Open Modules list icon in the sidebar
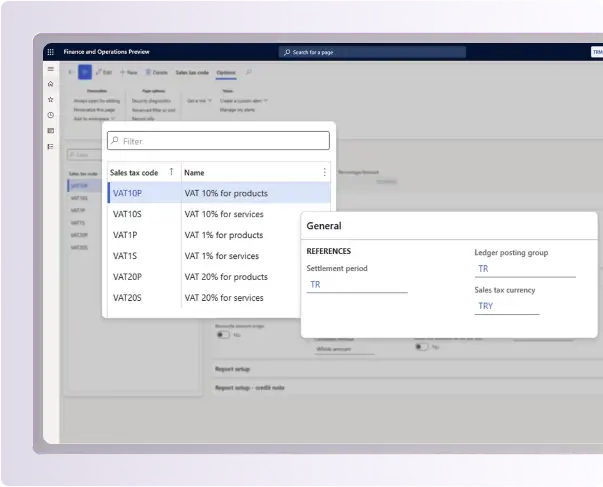 point(50,147)
